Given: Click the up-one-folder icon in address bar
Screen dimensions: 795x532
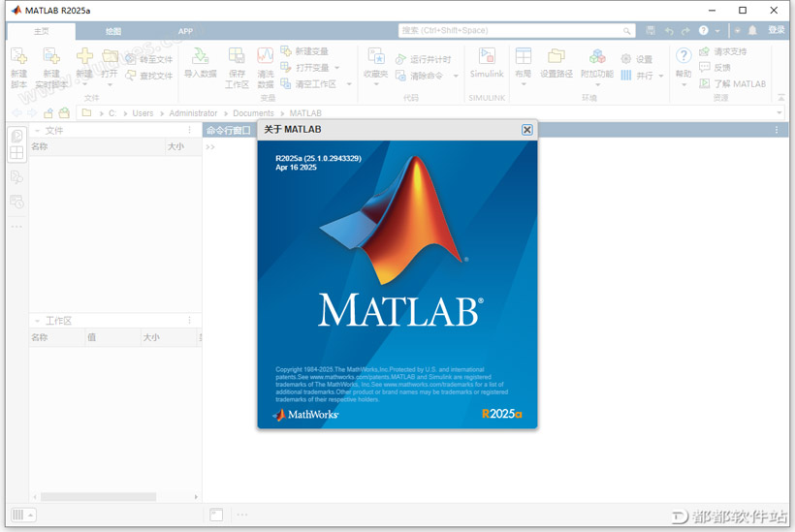Looking at the screenshot, I should (48, 112).
